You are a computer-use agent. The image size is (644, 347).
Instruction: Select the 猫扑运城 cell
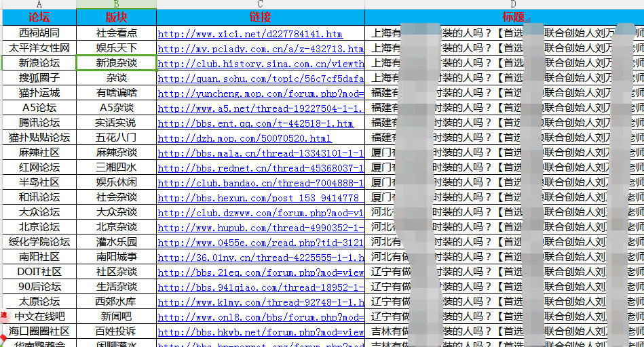click(x=39, y=93)
